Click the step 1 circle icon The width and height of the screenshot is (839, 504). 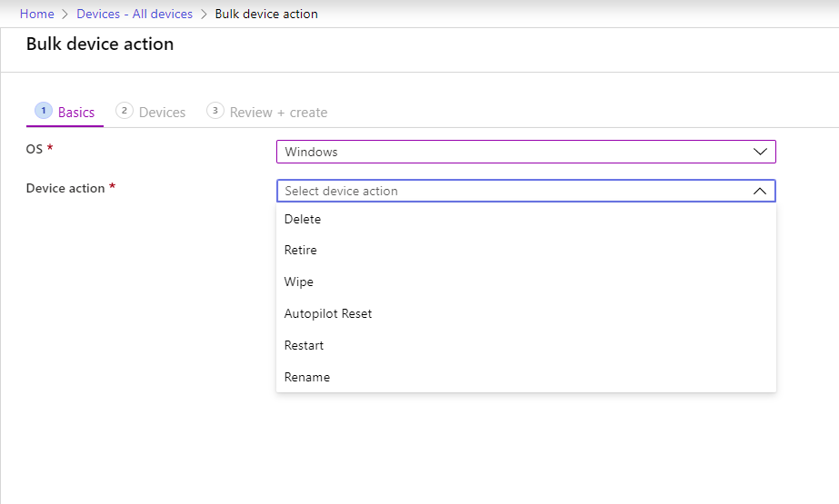click(x=43, y=111)
